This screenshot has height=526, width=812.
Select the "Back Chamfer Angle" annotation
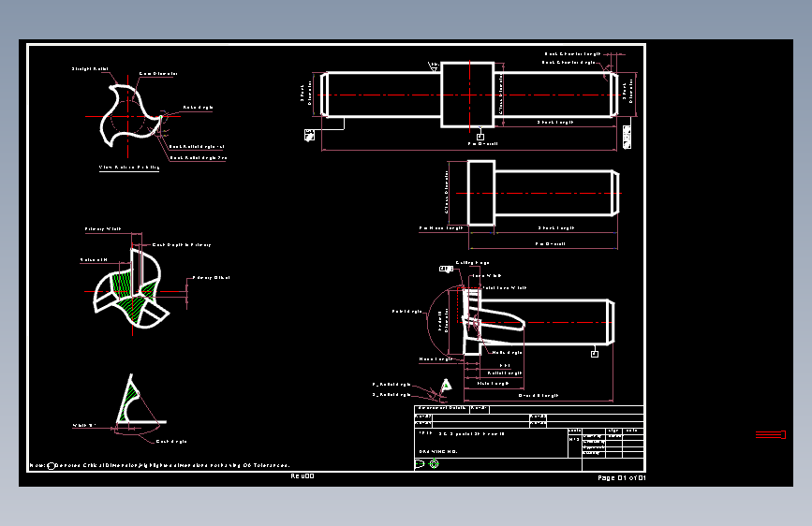coord(568,62)
